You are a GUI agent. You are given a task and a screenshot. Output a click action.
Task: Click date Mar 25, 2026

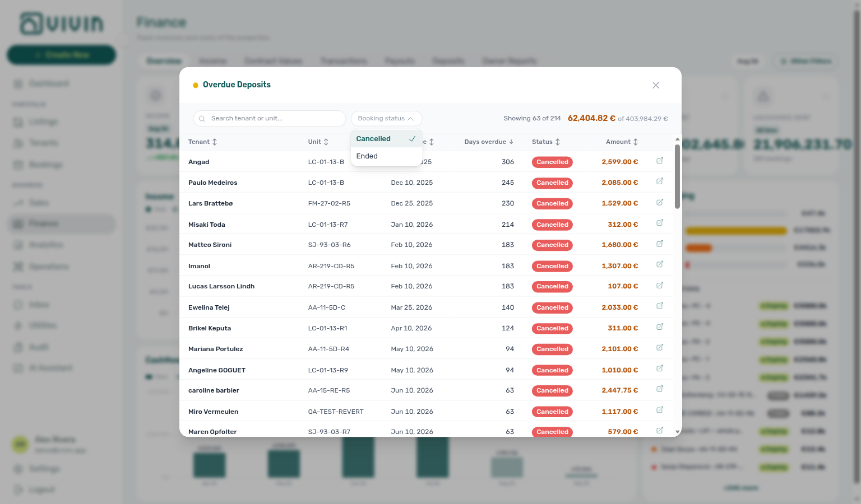[x=411, y=308]
